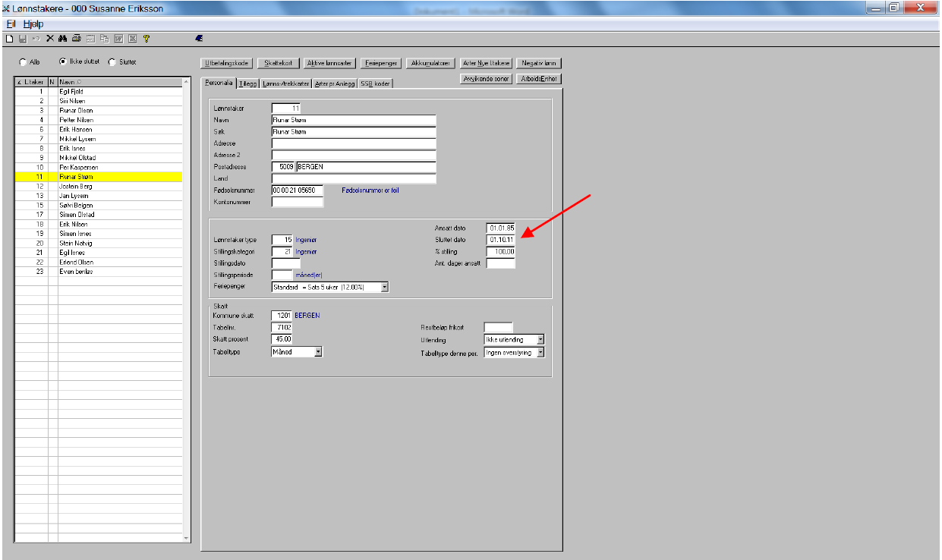Select employee Siri Nilsen in list
Screen dimensions: 942x560
[99, 101]
